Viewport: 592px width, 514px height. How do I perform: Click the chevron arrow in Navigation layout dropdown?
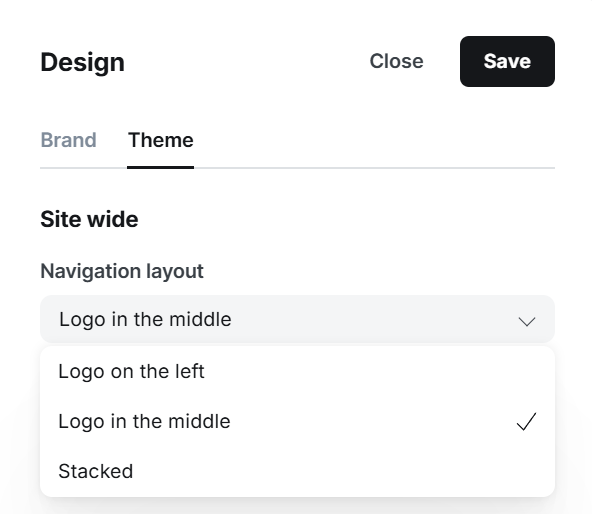point(527,321)
